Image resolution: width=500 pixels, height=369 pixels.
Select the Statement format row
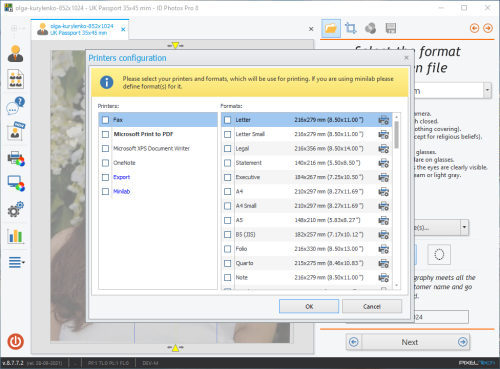click(307, 163)
